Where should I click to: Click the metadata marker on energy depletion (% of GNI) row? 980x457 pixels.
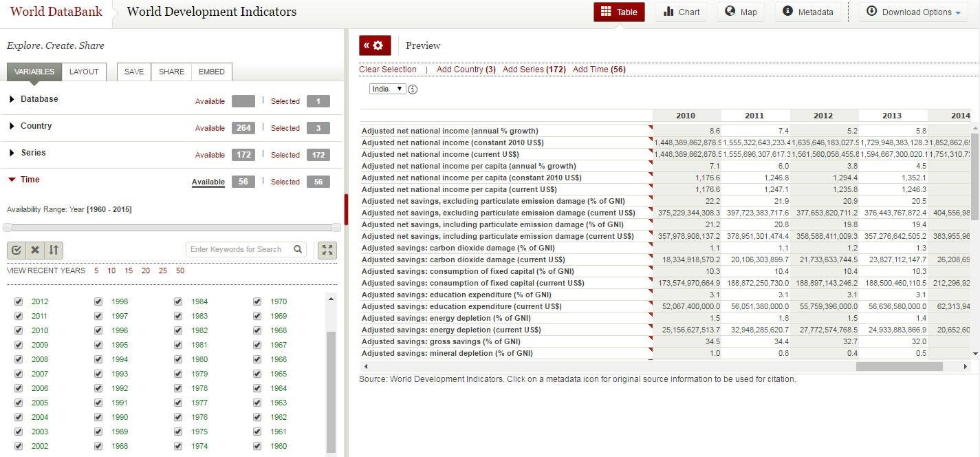(650, 315)
